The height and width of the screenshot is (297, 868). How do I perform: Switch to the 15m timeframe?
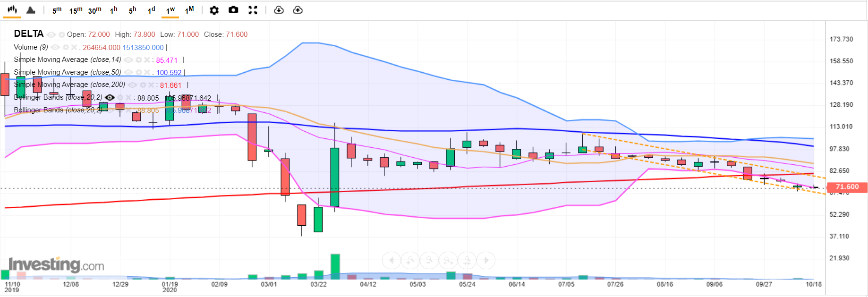(x=76, y=10)
